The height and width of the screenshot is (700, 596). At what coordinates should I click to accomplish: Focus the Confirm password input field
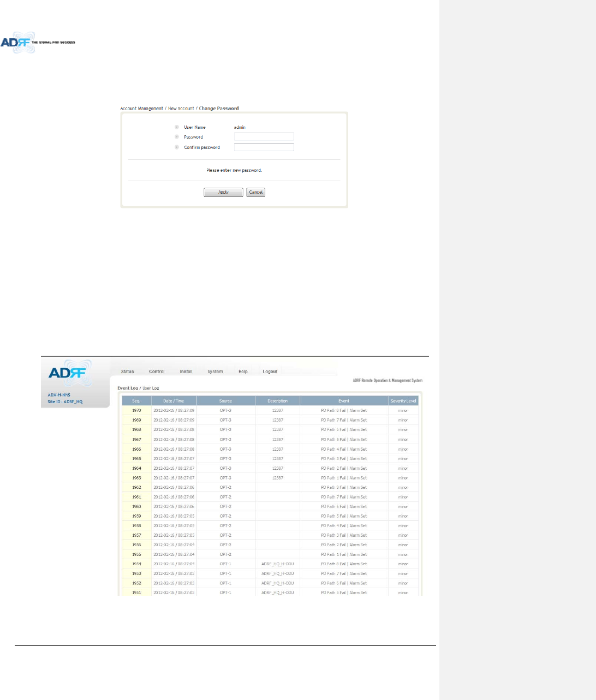pos(264,147)
